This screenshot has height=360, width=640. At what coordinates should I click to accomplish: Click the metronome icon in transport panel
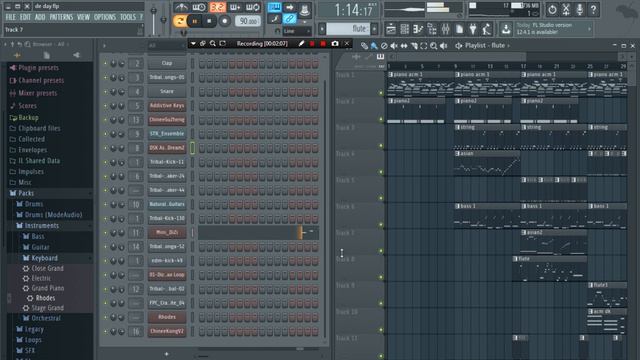click(181, 7)
